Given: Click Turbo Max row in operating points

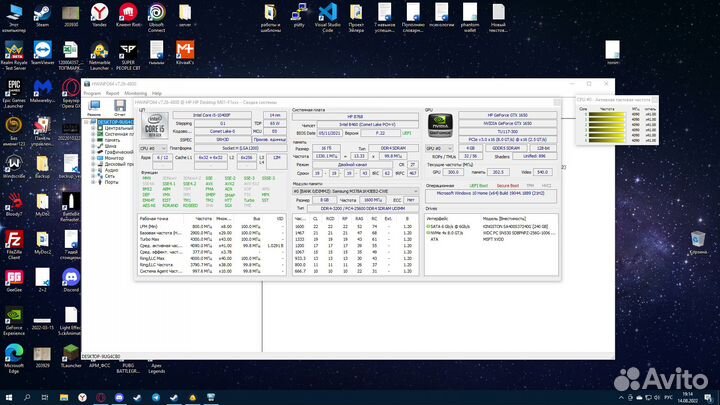Looking at the screenshot, I should pos(212,239).
